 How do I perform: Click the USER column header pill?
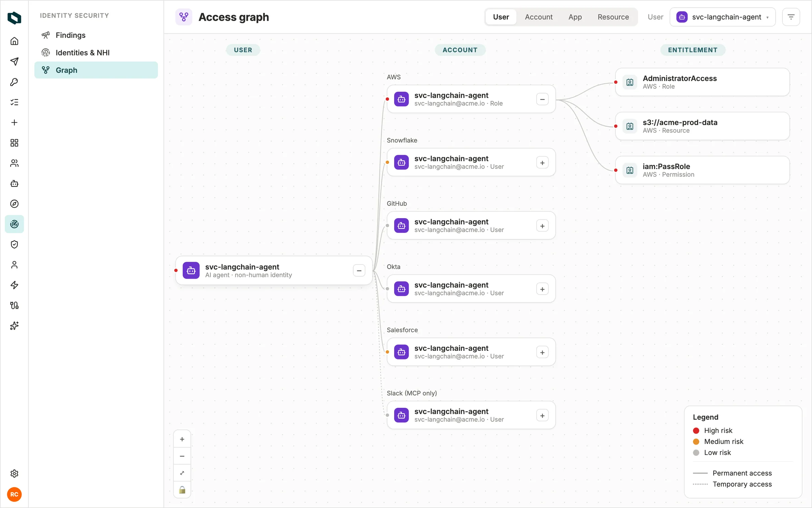(243, 50)
